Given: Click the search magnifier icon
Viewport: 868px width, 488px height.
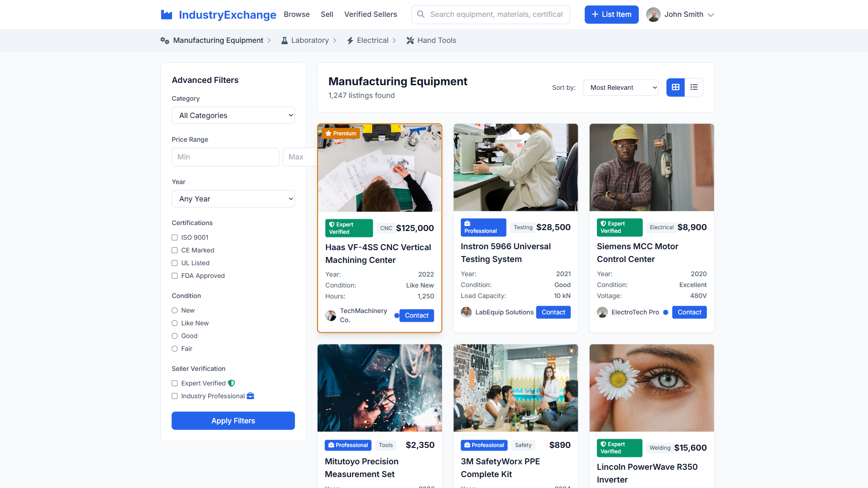Looking at the screenshot, I should pyautogui.click(x=421, y=14).
